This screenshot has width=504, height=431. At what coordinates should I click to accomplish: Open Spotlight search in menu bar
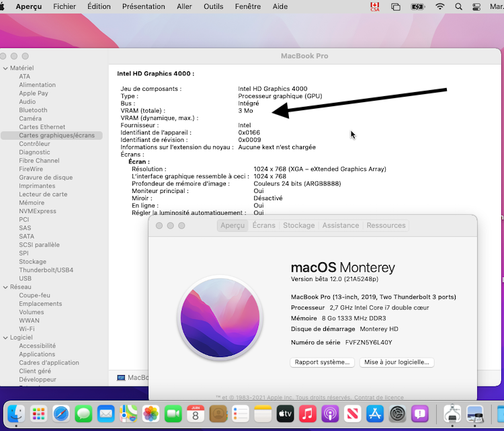point(459,7)
